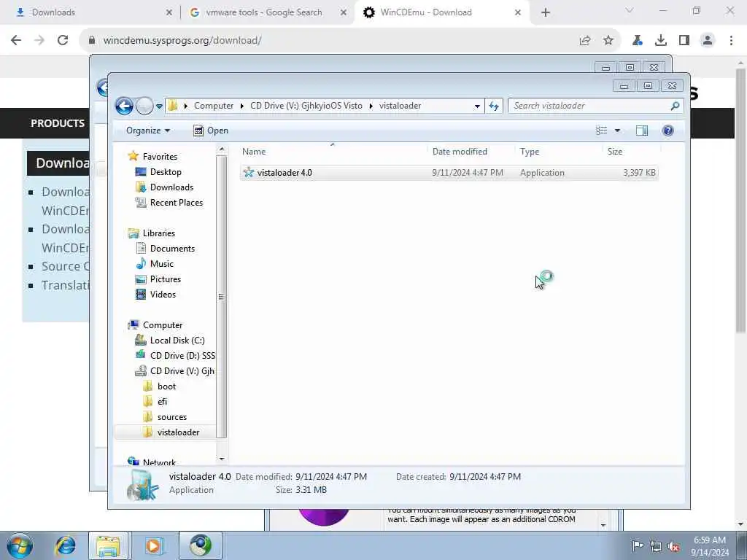Switch to vmware tools Google Search tab
This screenshot has width=747, height=560.
(263, 12)
